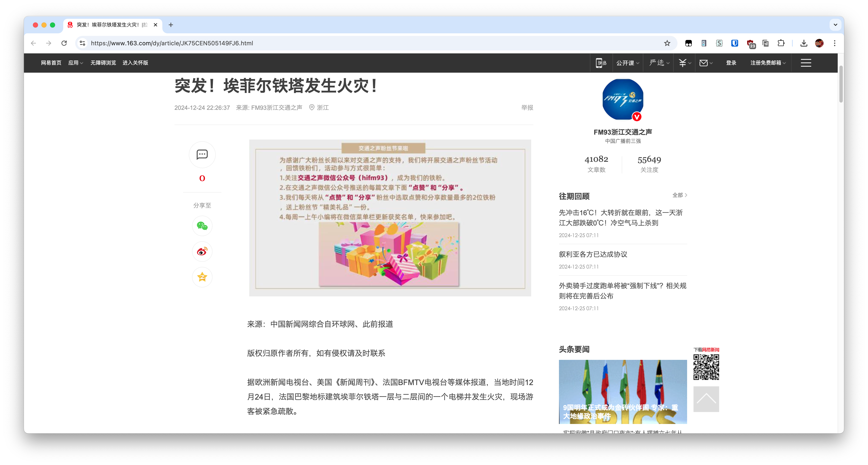Click the NetEase mobile client phone icon
Screen dimensions: 868x465
click(601, 63)
